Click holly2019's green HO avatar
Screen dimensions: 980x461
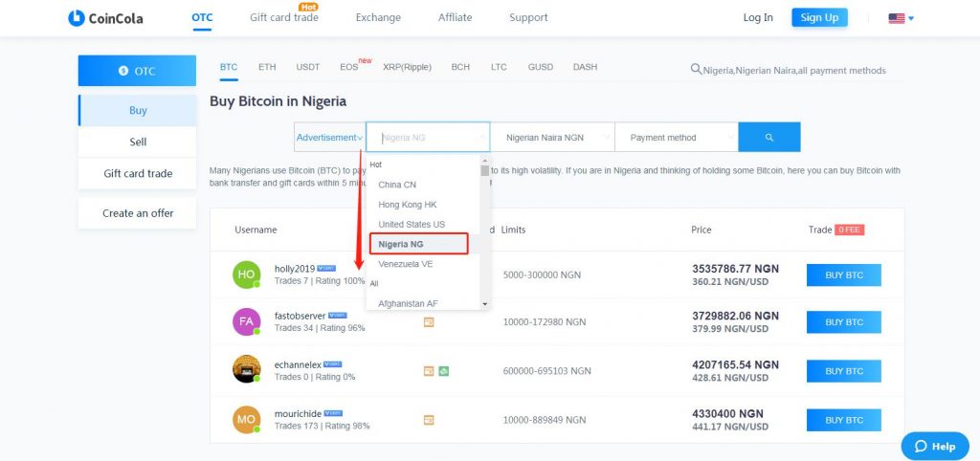[246, 274]
